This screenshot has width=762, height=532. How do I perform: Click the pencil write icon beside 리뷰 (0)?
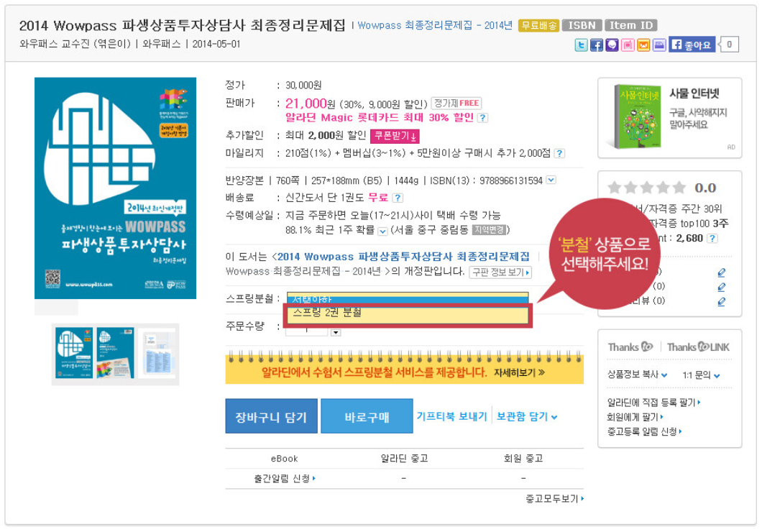tap(722, 301)
